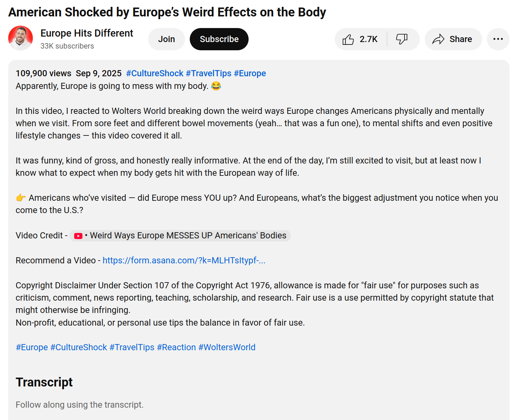This screenshot has height=420, width=517.
Task: Click the #Reaction hashtag
Action: pos(176,347)
